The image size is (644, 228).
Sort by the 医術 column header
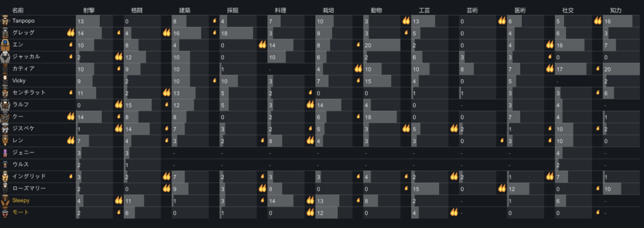(x=519, y=10)
